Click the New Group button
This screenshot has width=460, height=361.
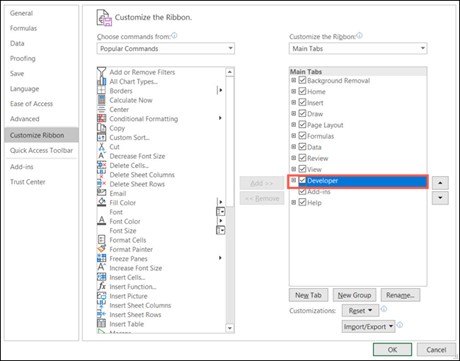(354, 295)
